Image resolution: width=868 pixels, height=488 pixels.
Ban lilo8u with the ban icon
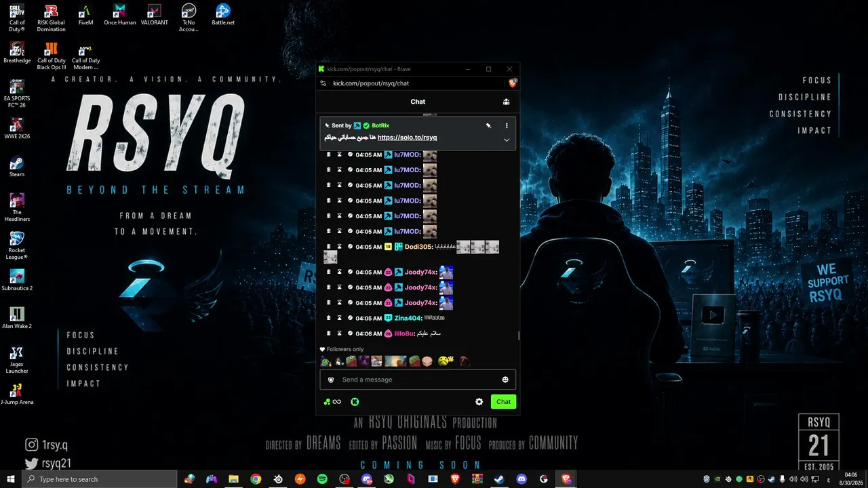click(x=350, y=333)
